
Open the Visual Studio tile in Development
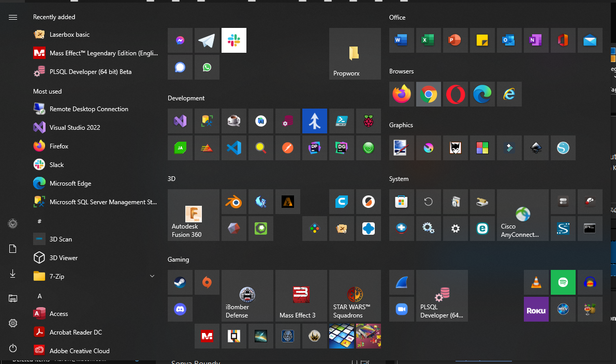pyautogui.click(x=180, y=121)
